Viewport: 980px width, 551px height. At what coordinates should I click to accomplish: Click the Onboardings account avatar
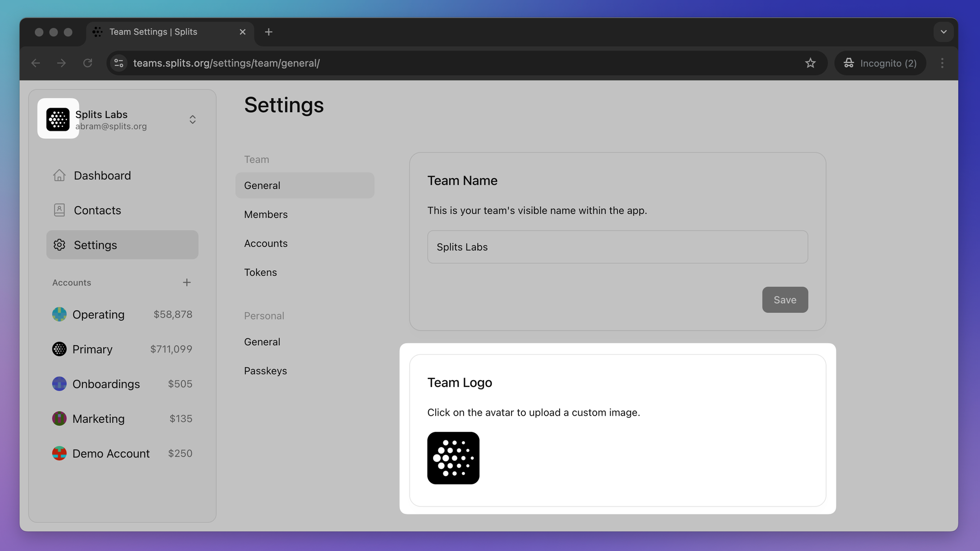59,384
